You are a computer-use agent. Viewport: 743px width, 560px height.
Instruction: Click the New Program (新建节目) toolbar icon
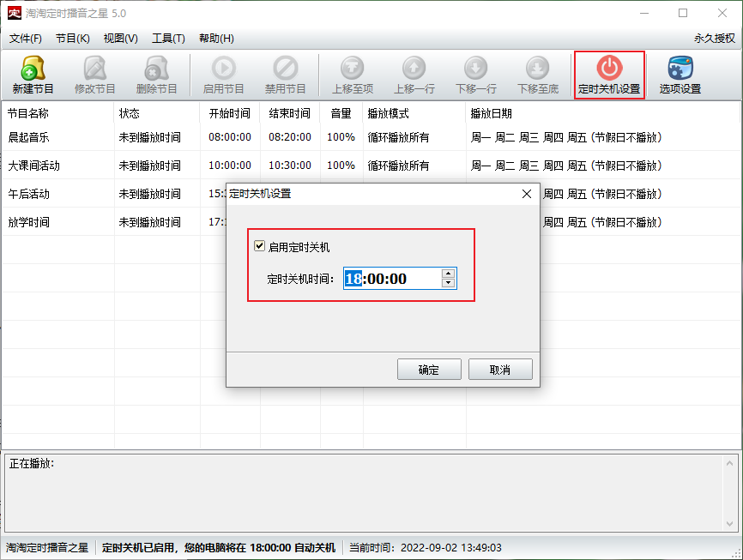point(33,75)
